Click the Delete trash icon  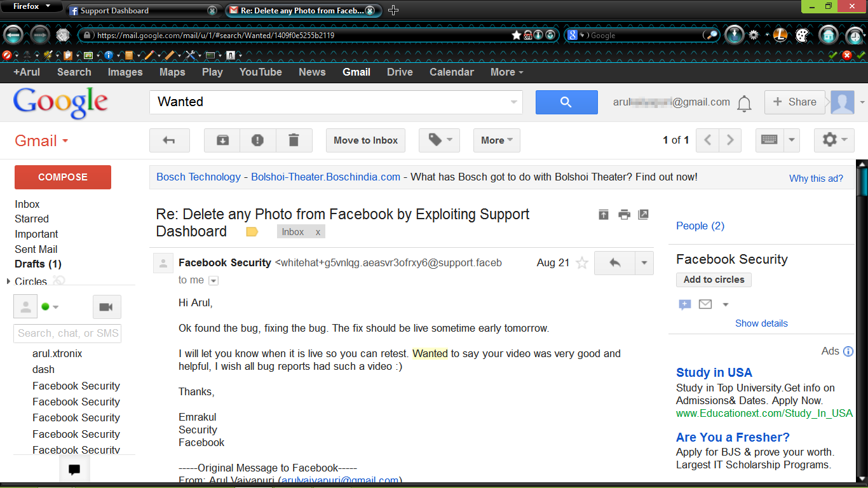pyautogui.click(x=294, y=140)
